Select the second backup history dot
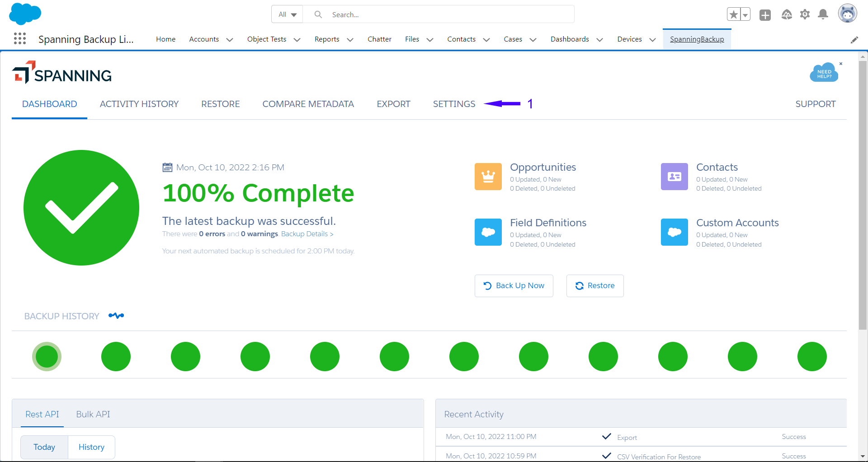 click(116, 356)
